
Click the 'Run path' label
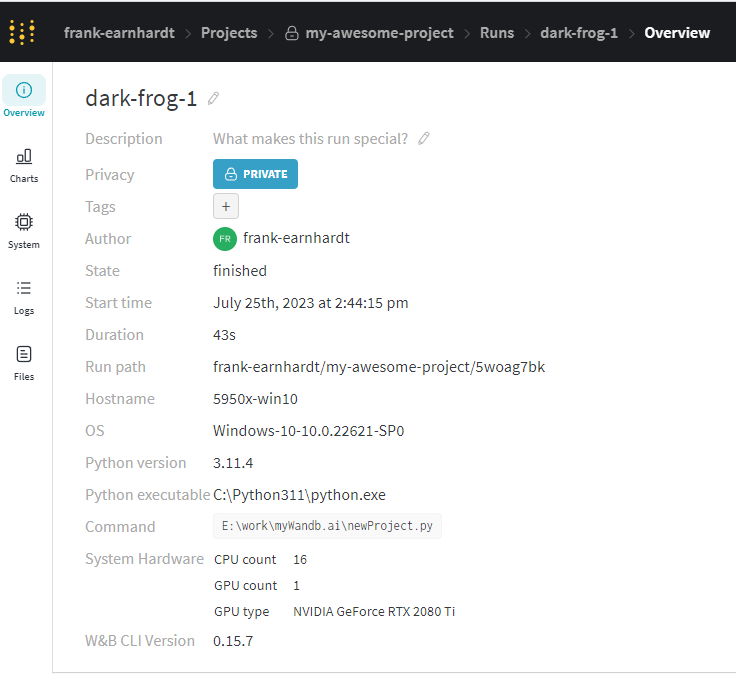tap(115, 367)
